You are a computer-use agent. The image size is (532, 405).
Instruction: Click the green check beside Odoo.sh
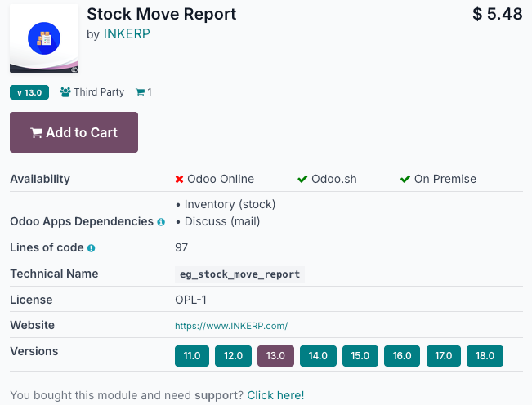click(302, 179)
